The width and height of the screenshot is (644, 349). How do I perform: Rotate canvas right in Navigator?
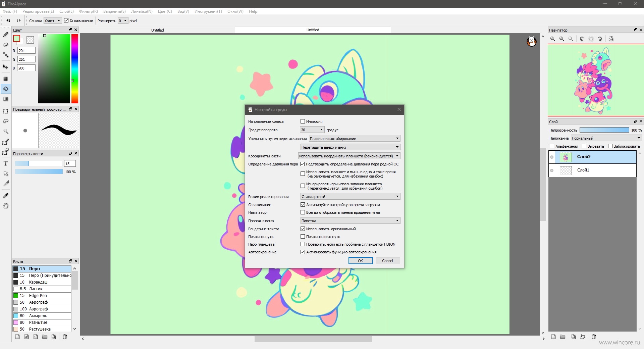(600, 39)
